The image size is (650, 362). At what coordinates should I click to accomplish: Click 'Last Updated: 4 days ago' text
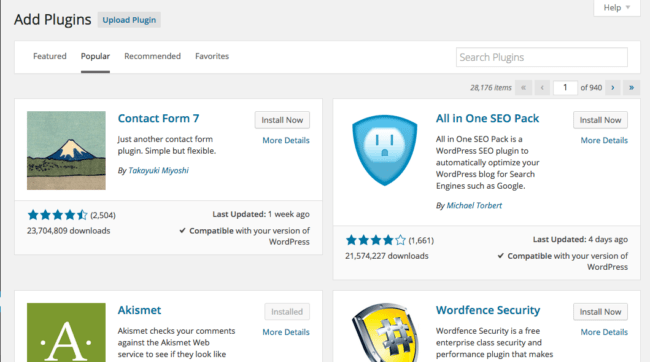pos(580,239)
